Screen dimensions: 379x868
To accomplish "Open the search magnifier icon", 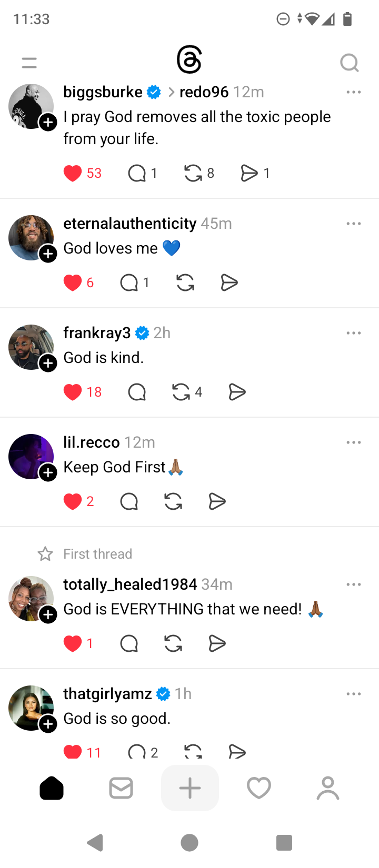I will (349, 63).
